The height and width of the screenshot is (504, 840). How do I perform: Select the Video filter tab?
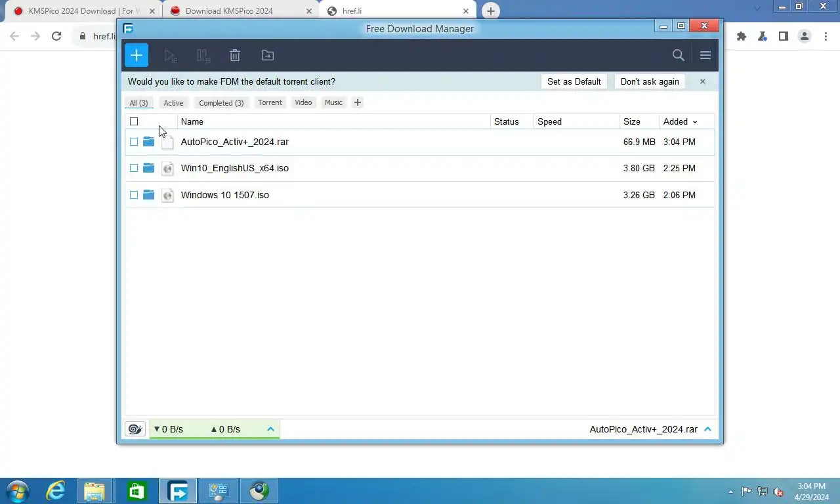pyautogui.click(x=303, y=102)
